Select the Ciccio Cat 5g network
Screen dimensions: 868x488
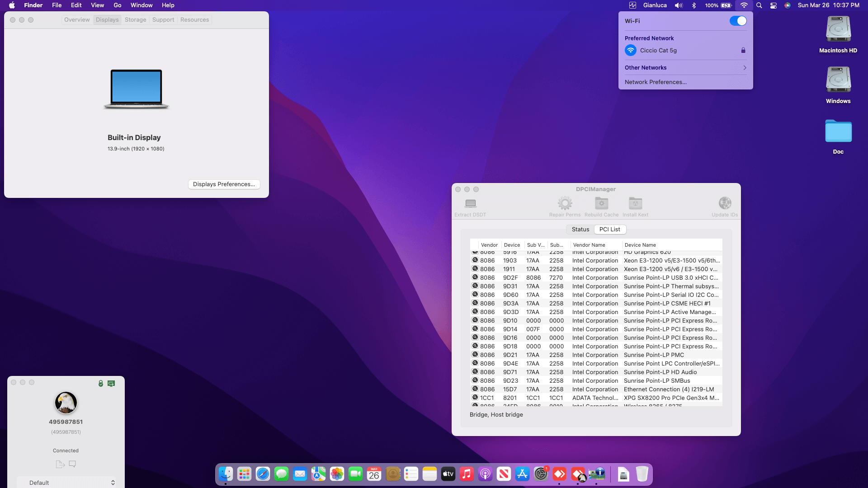(658, 51)
